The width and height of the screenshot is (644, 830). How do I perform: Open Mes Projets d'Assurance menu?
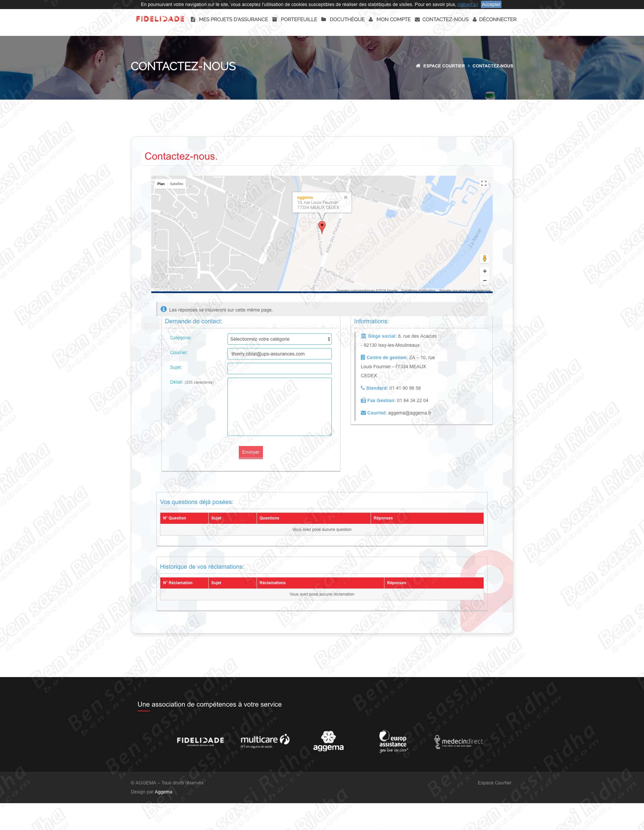pos(233,19)
